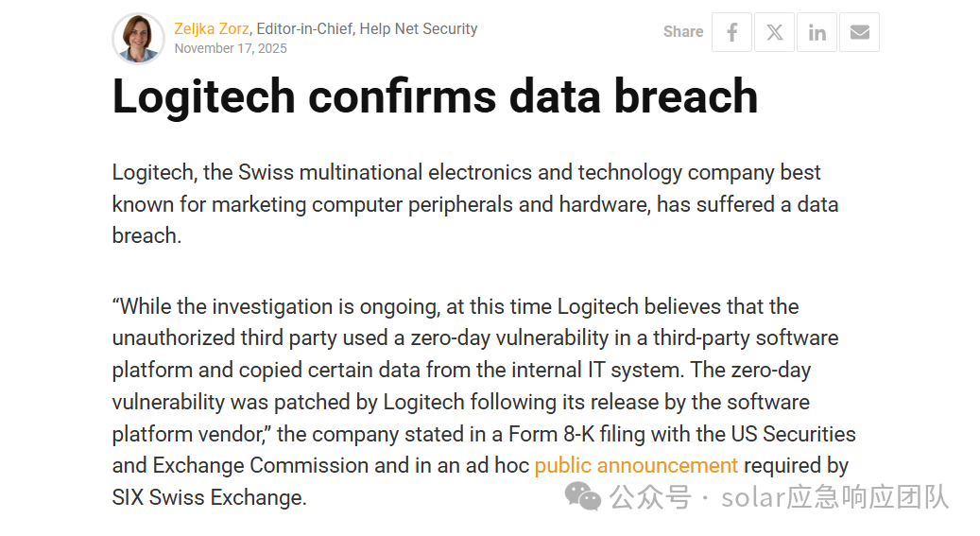Click the Editor-in-Chief, Help Net Security text
Image resolution: width=980 pixels, height=536 pixels.
367,28
